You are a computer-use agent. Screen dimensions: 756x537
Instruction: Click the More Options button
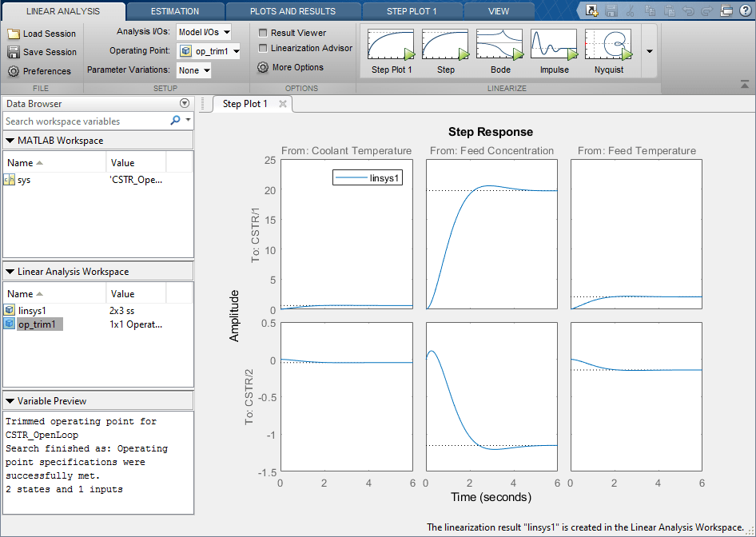pos(290,68)
